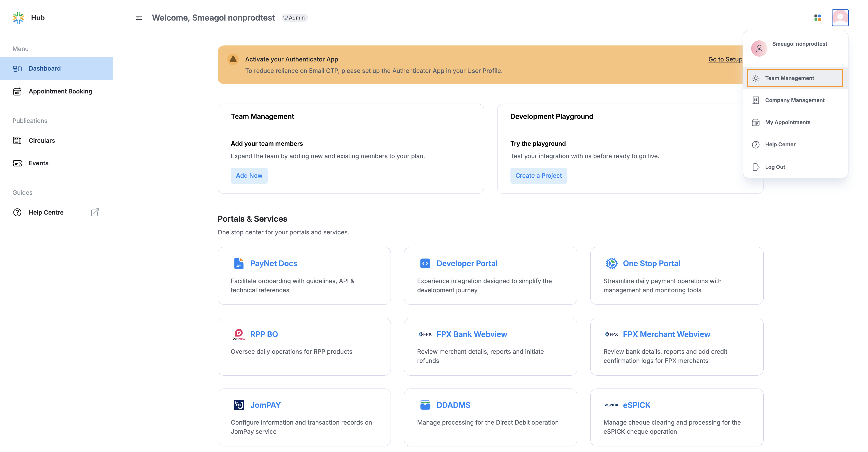Image resolution: width=868 pixels, height=452 pixels.
Task: Click the Team Management gear icon in dropdown
Action: click(756, 78)
